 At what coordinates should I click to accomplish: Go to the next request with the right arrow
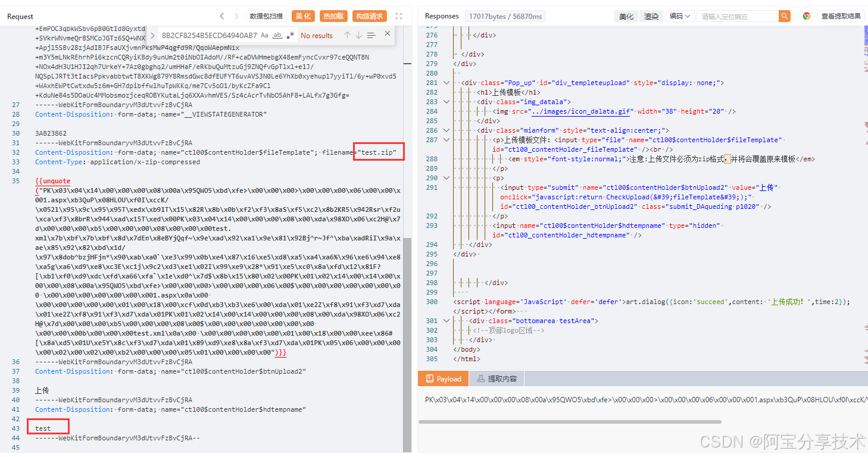[x=236, y=16]
